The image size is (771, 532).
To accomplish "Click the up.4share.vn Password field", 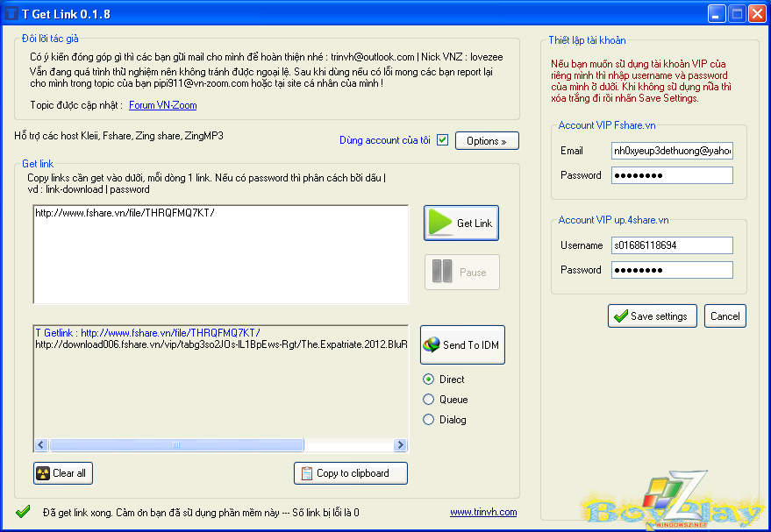I will [672, 270].
